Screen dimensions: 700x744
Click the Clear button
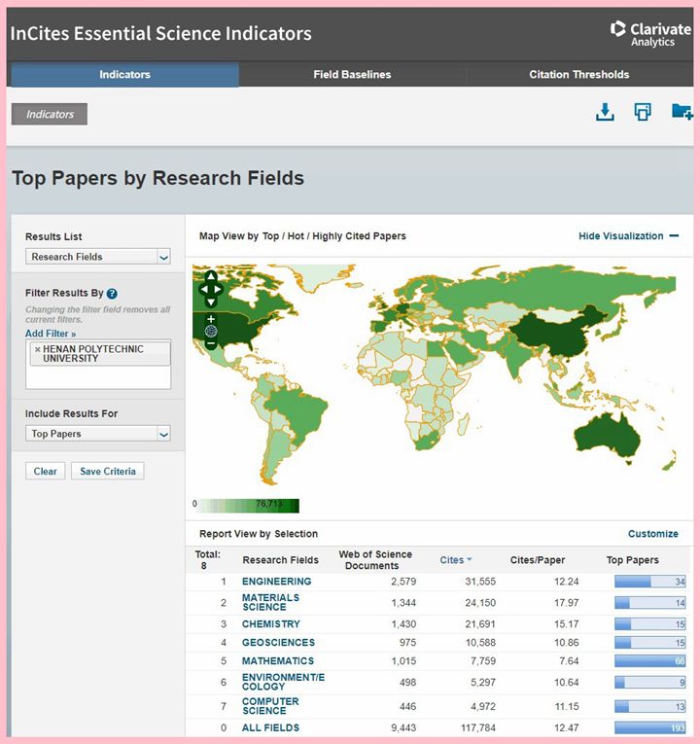click(45, 472)
